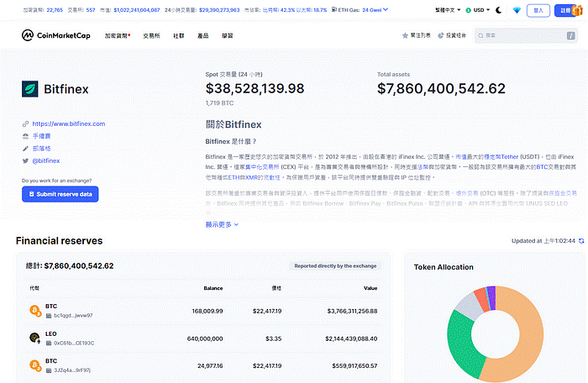
Task: Click inside the search input field
Action: [x=525, y=35]
